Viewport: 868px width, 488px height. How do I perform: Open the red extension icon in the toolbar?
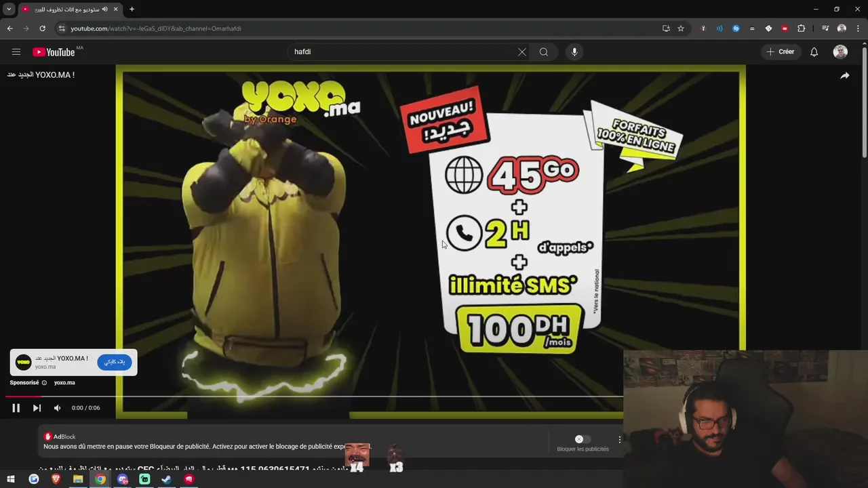[785, 28]
